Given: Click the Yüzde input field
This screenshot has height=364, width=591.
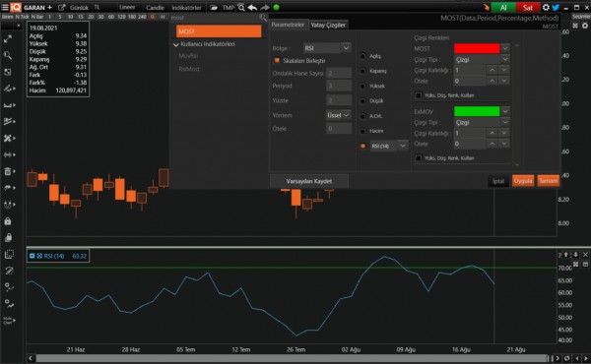Looking at the screenshot, I should pyautogui.click(x=339, y=100).
